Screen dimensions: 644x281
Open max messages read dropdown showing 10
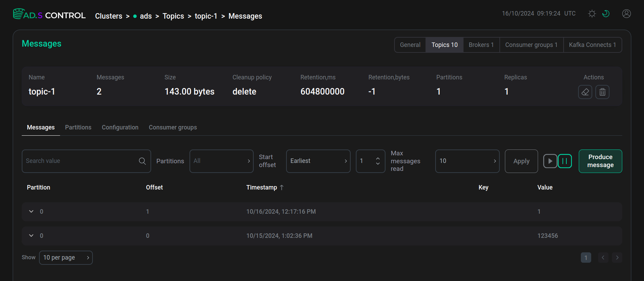click(467, 161)
